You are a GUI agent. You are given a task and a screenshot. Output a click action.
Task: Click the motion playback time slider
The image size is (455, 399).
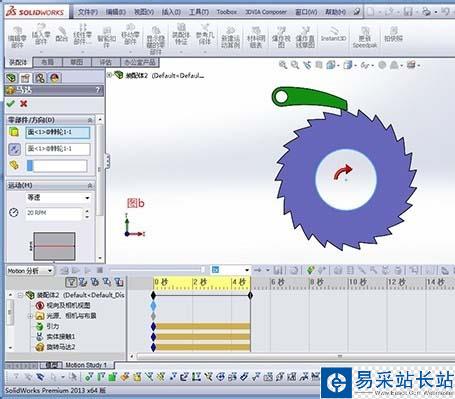(x=157, y=270)
